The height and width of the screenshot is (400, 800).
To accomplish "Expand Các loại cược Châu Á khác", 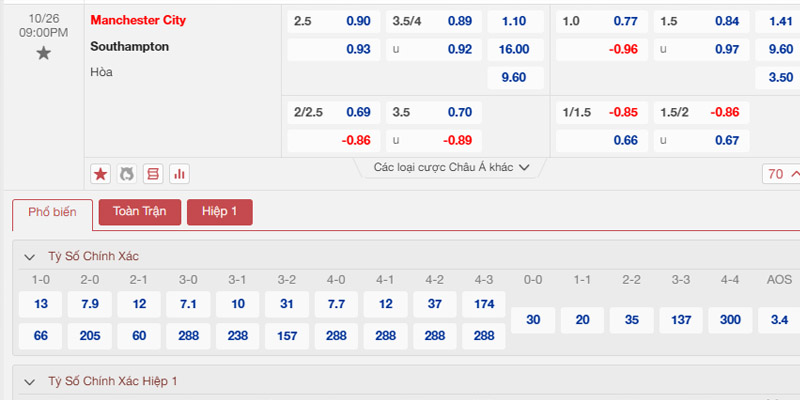I will tap(452, 167).
